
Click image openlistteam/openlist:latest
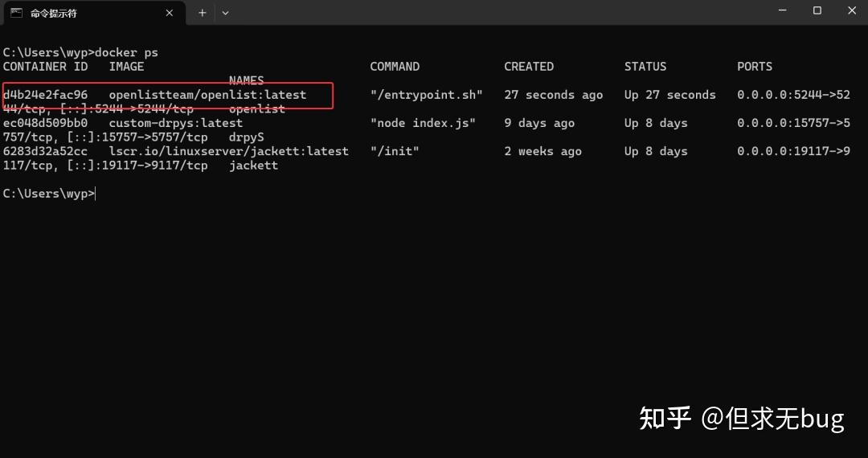tap(207, 95)
